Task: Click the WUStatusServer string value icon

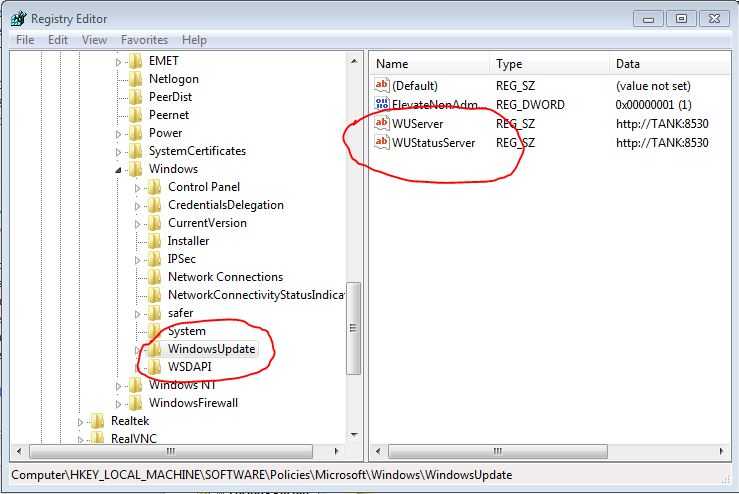Action: tap(382, 142)
